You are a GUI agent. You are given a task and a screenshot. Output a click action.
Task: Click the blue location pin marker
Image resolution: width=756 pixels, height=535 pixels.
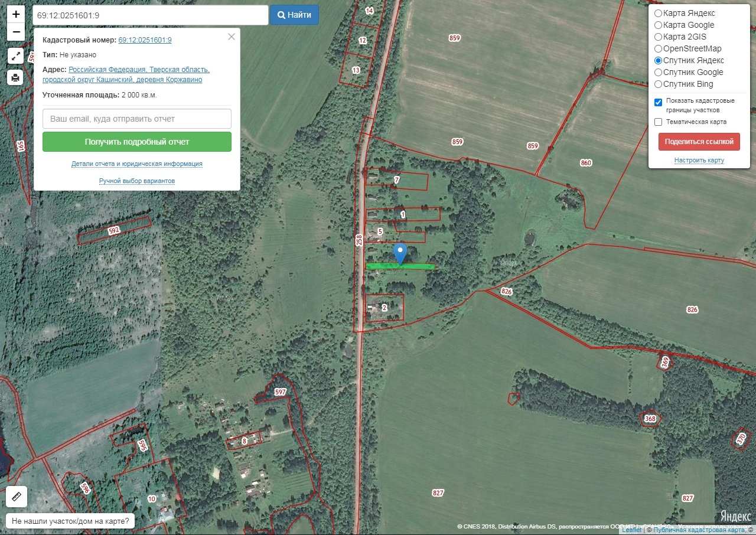click(x=400, y=253)
